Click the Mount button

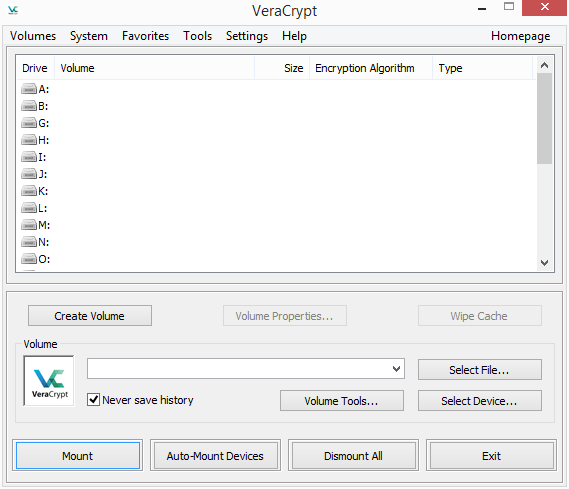[78, 456]
